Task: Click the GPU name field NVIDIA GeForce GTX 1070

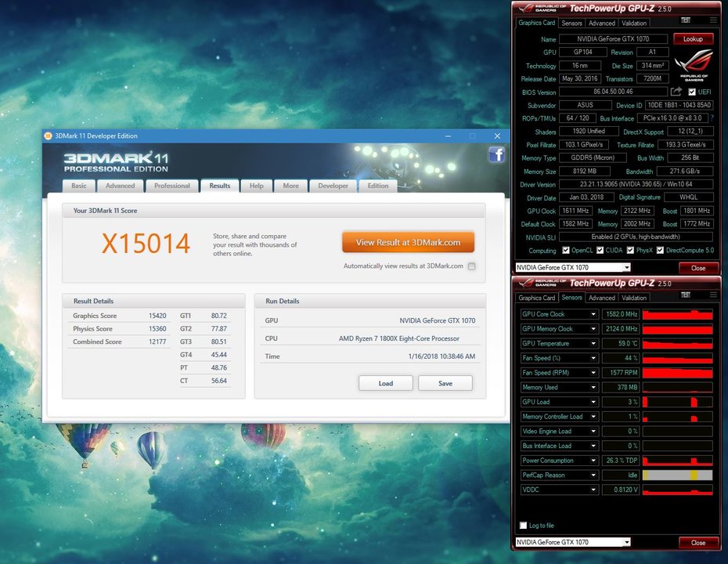Action: [613, 39]
